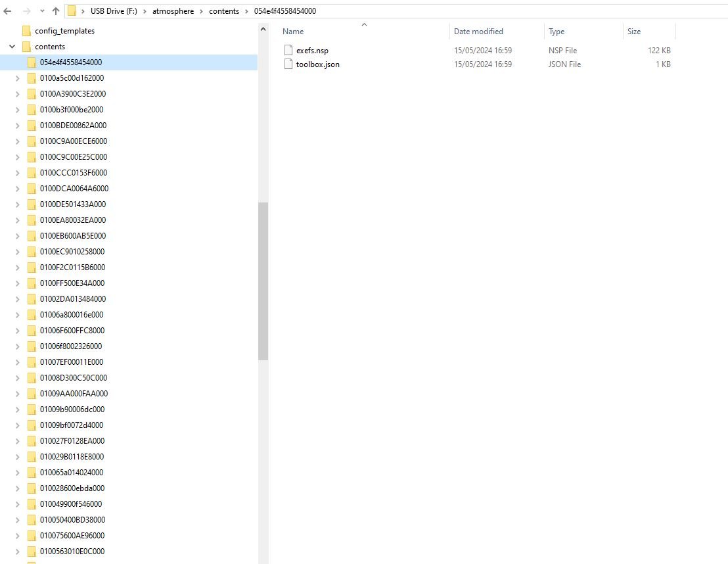Image resolution: width=728 pixels, height=564 pixels.
Task: Click folder icon of 01006a800016e000
Action: [32, 315]
